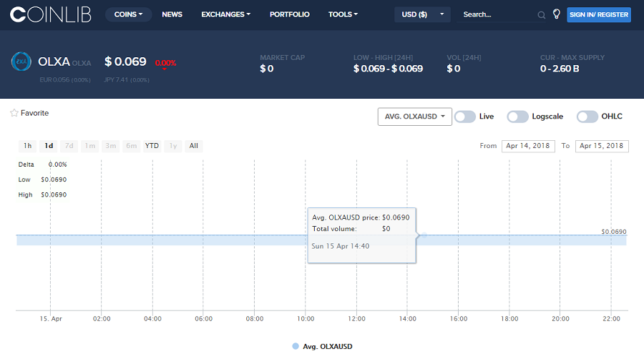
Task: Click the High $0.0690 chart stat
Action: click(x=42, y=195)
